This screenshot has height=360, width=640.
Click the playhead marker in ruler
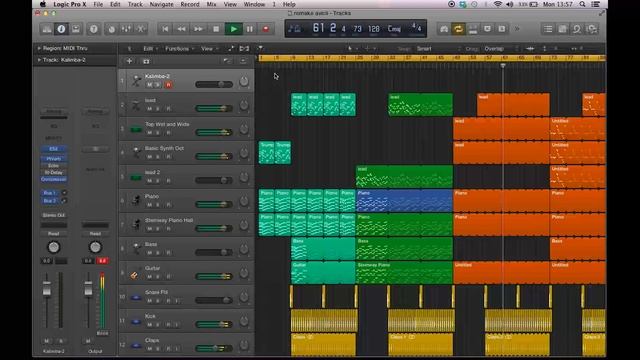[x=503, y=65]
